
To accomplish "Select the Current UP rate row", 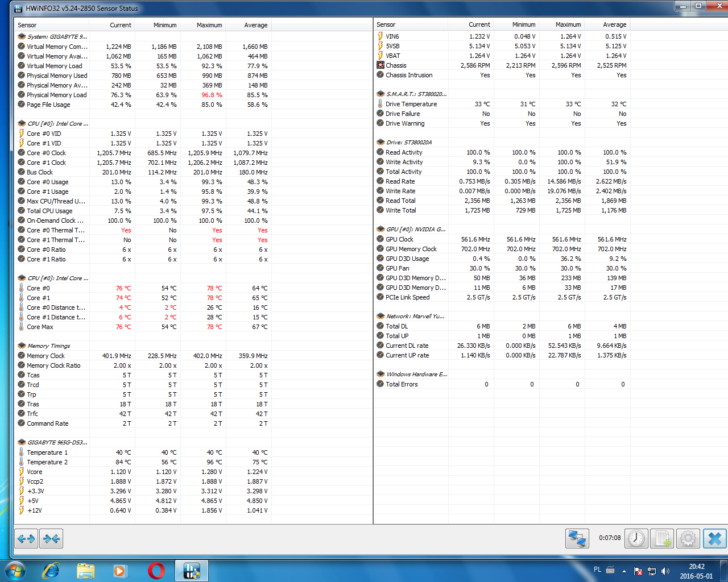I will [502, 355].
